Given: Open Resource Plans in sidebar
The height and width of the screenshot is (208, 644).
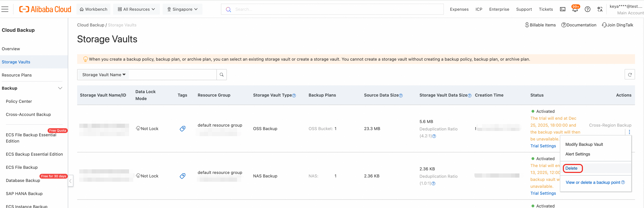Looking at the screenshot, I should [16, 75].
